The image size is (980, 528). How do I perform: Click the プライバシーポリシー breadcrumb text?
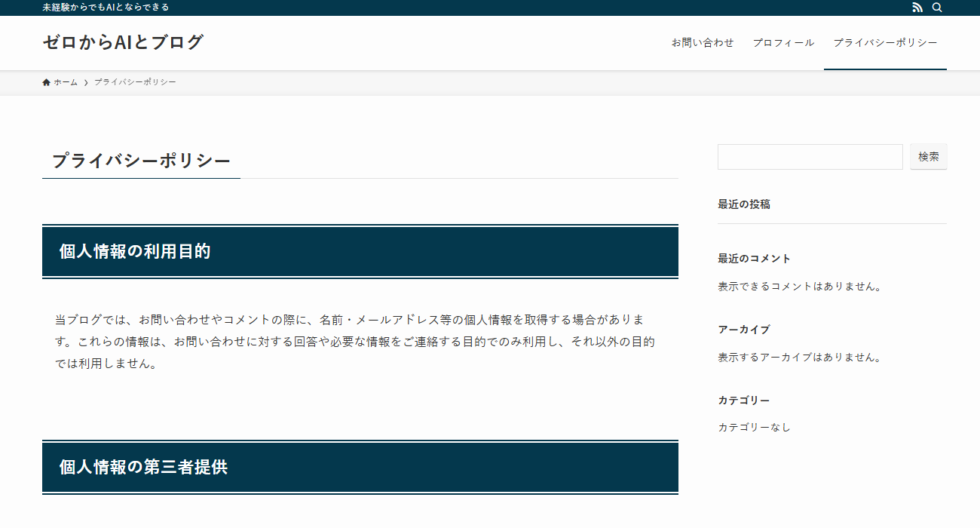(135, 82)
